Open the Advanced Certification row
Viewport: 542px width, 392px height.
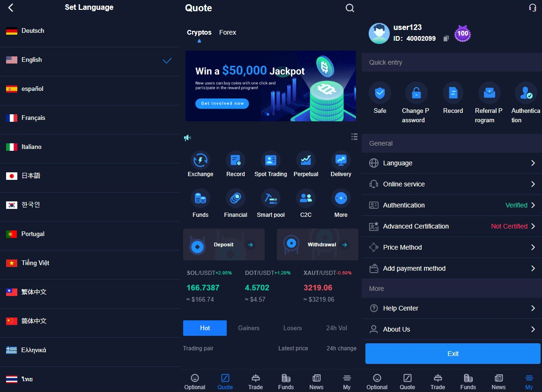(452, 226)
